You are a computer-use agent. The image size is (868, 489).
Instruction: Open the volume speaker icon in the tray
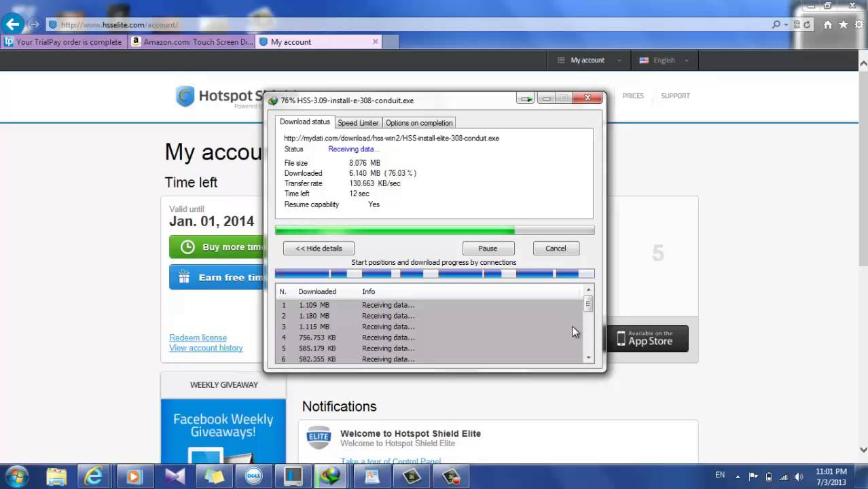point(799,476)
